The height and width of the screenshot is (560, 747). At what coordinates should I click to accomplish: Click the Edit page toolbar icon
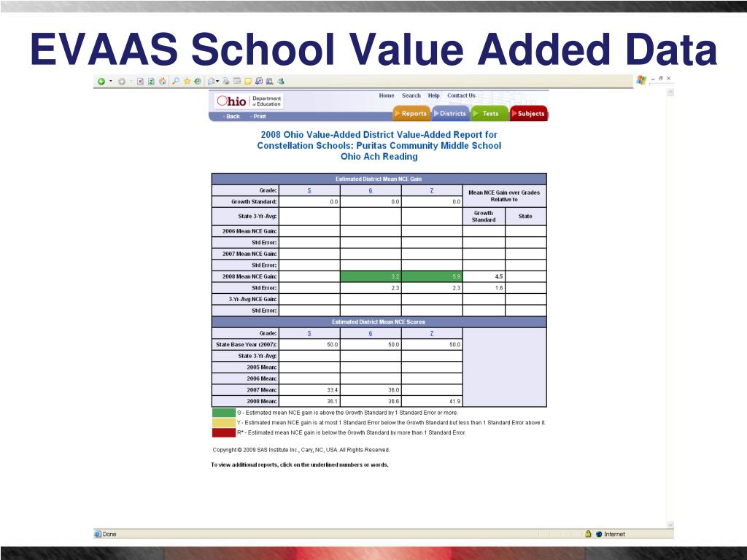[237, 81]
